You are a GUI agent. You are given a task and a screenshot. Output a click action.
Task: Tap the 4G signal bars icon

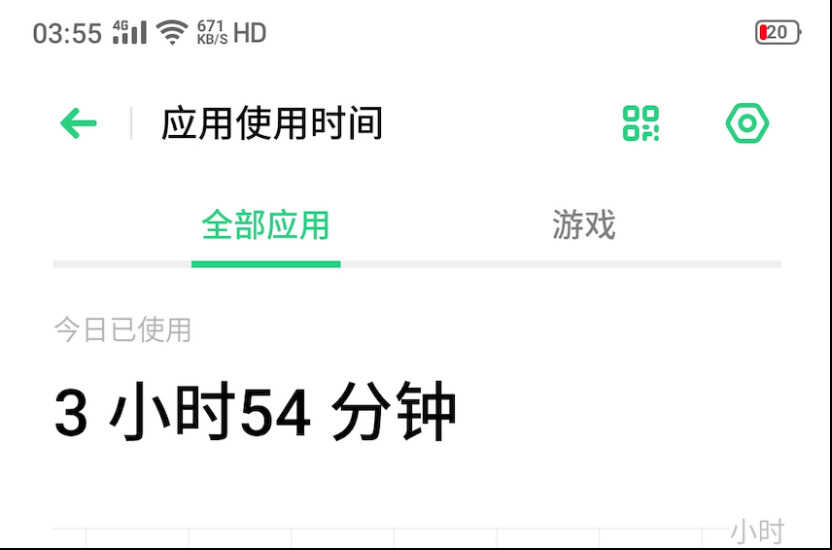coord(129,32)
